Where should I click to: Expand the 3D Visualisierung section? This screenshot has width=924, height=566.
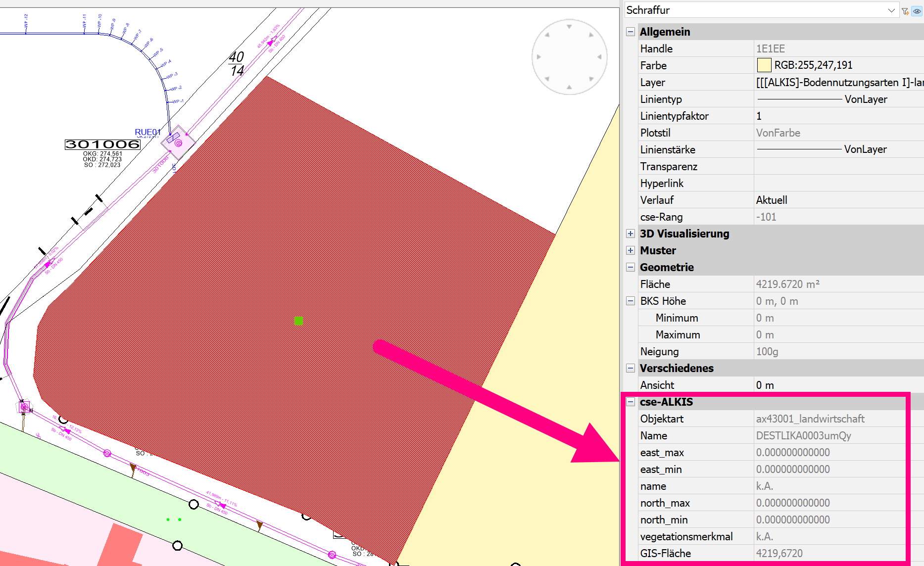click(x=631, y=234)
